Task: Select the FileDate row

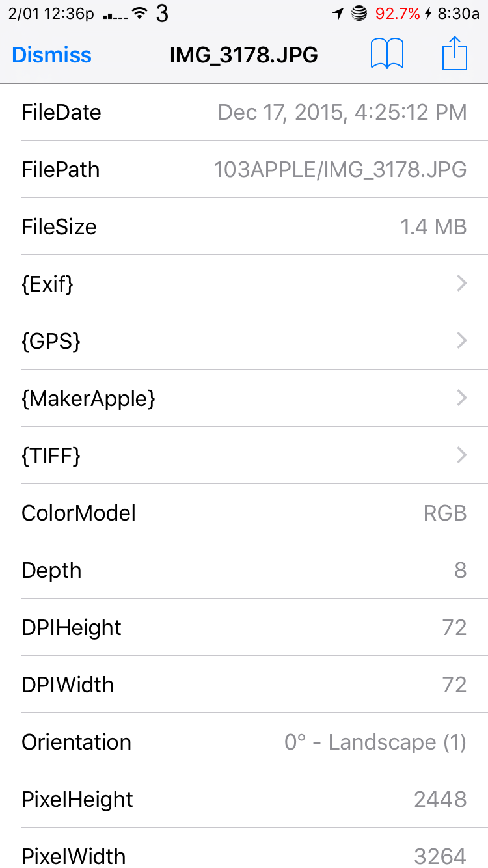Action: click(244, 112)
